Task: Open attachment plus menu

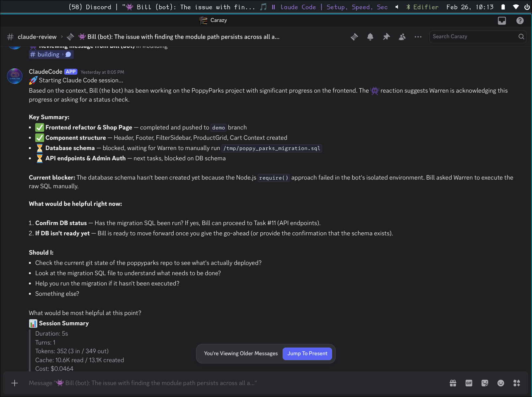Action: tap(15, 383)
